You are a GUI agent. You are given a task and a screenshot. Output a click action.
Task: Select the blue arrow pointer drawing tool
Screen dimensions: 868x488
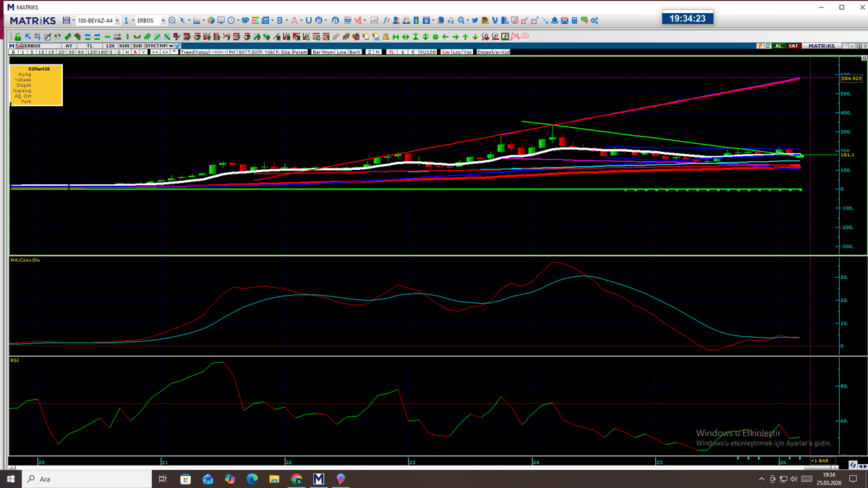tap(27, 36)
